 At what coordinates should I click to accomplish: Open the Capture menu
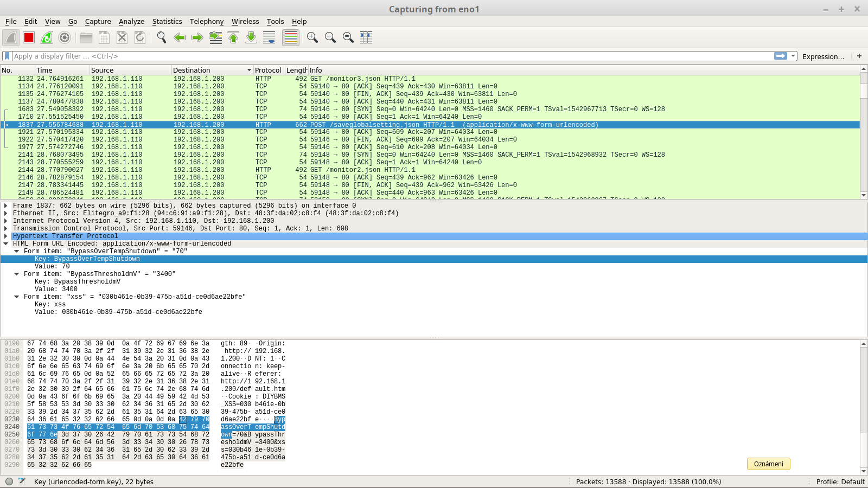point(98,21)
